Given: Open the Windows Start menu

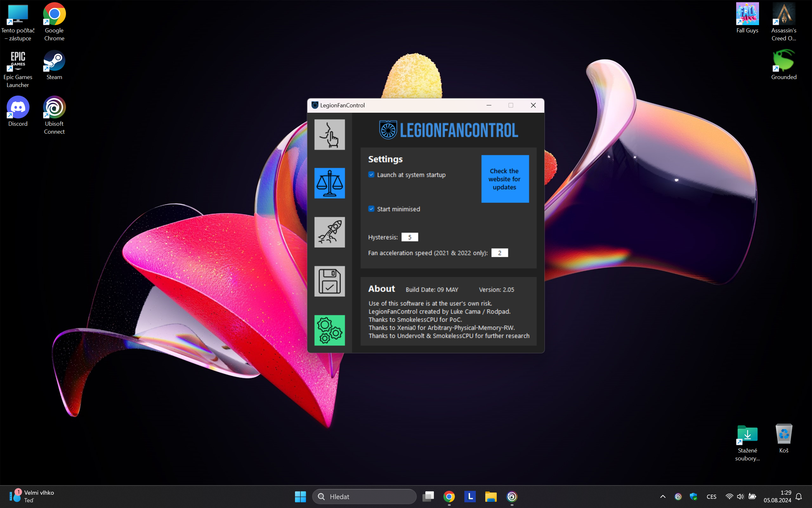Looking at the screenshot, I should click(300, 497).
